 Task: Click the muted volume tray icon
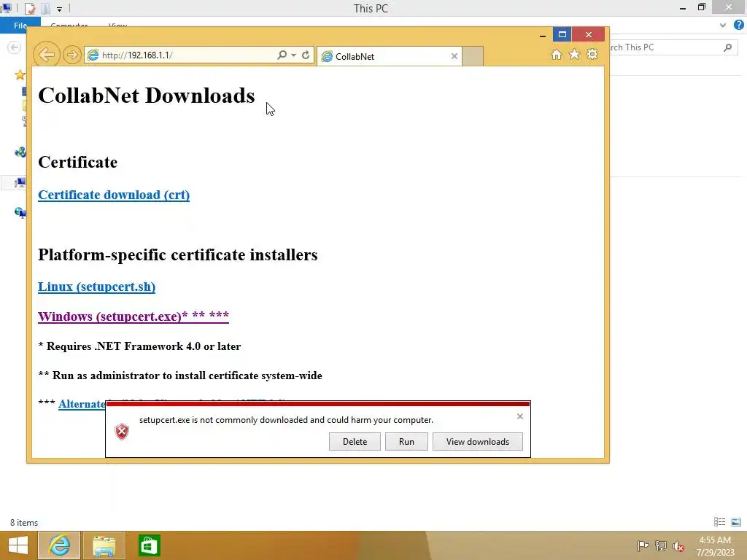coord(678,545)
